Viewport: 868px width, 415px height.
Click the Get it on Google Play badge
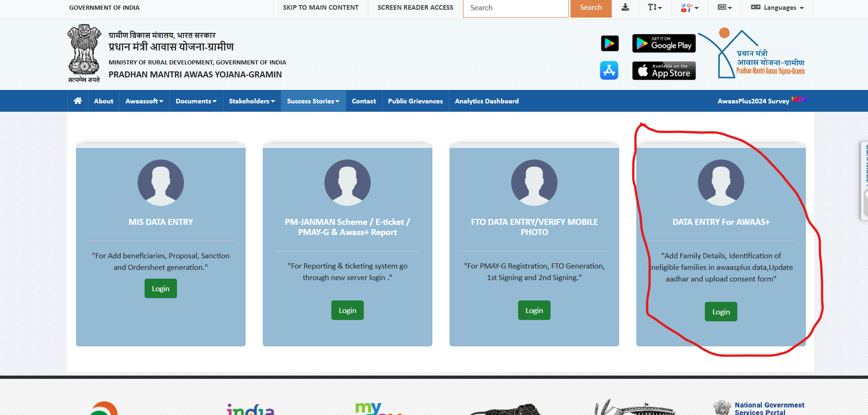point(664,44)
